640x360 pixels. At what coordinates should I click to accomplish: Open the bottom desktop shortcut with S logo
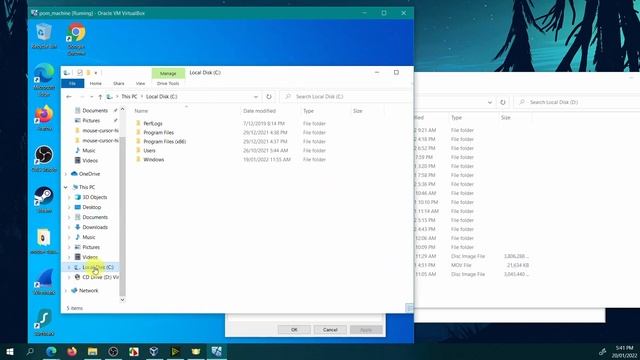(x=44, y=322)
